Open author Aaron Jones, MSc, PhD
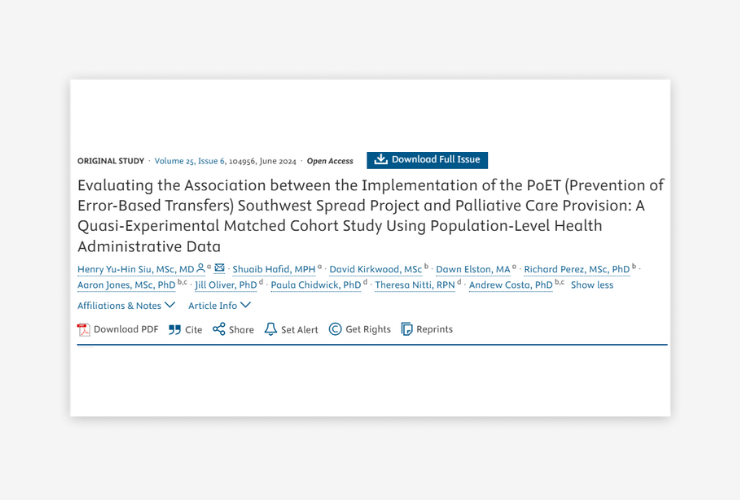This screenshot has width=740, height=500. point(126,285)
